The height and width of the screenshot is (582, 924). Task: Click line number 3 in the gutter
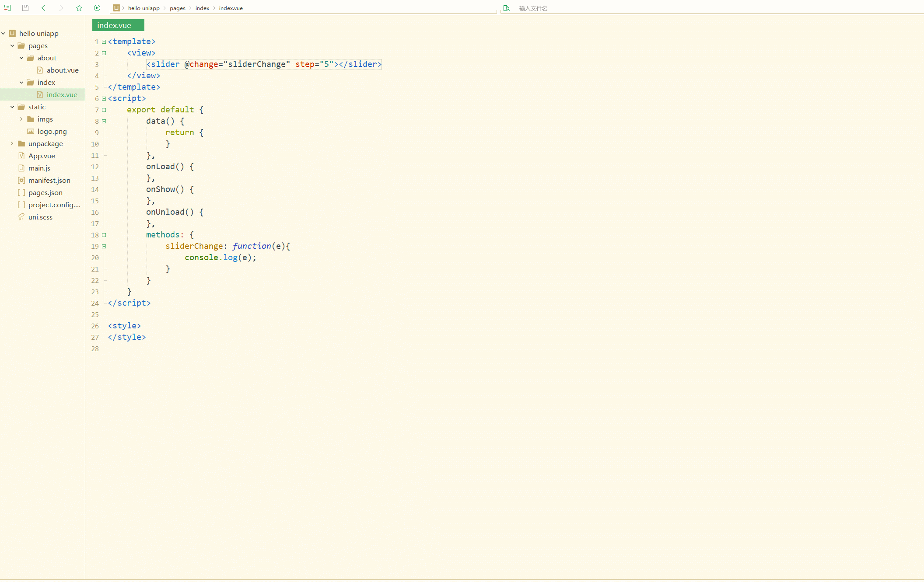[x=97, y=64]
